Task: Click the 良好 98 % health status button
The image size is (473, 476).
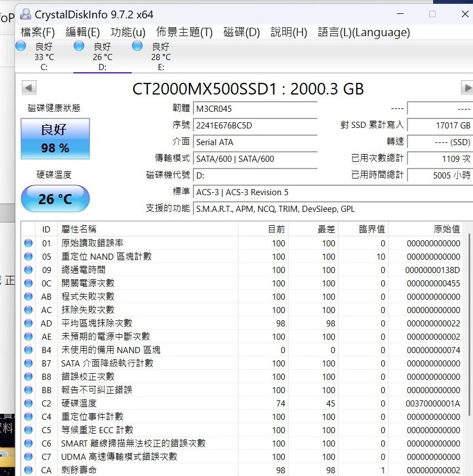Action: point(55,138)
